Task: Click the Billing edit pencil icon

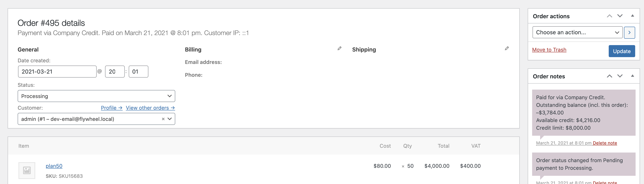Action: point(339,49)
